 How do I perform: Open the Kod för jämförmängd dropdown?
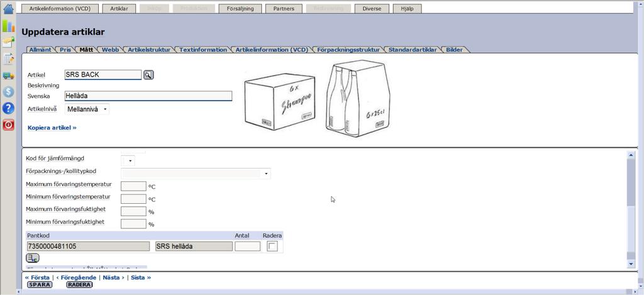pos(128,160)
